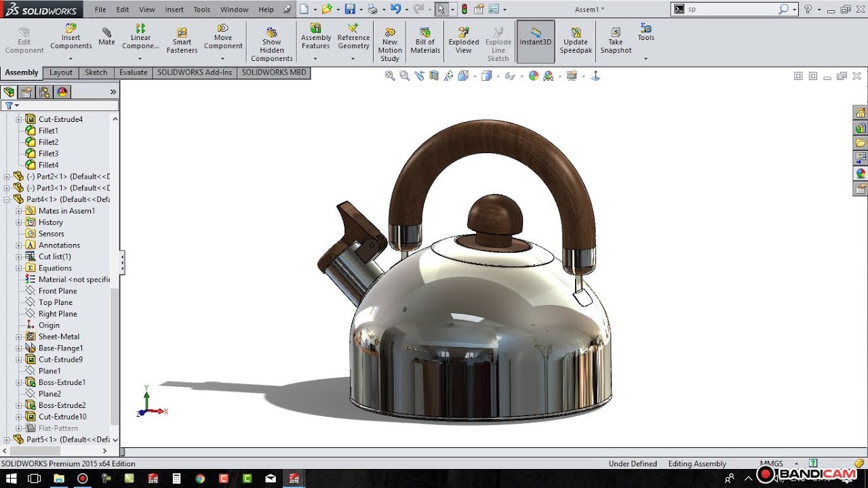Open the SolidWorks Resources home tab
Screen dimensions: 868x488
tap(861, 113)
